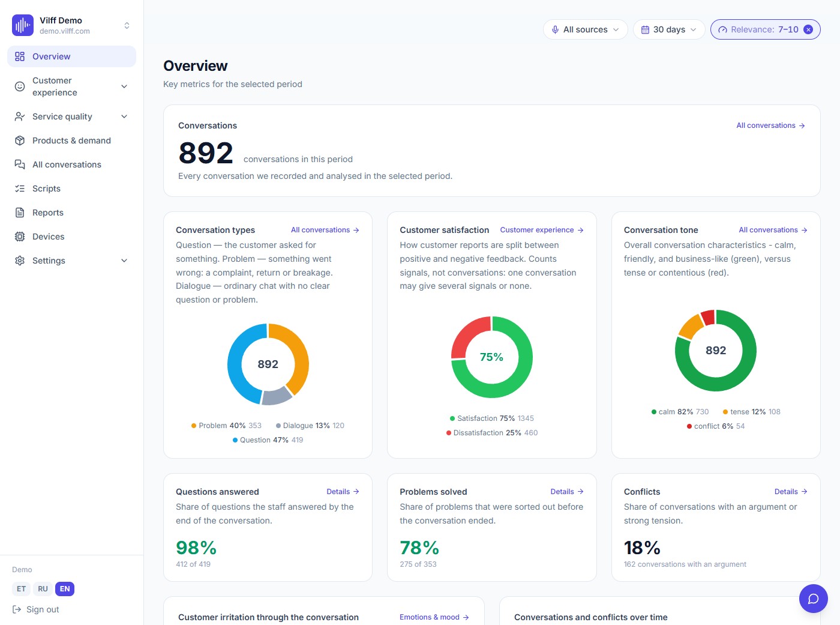Open All conversations link in Conversation tone card

(773, 230)
